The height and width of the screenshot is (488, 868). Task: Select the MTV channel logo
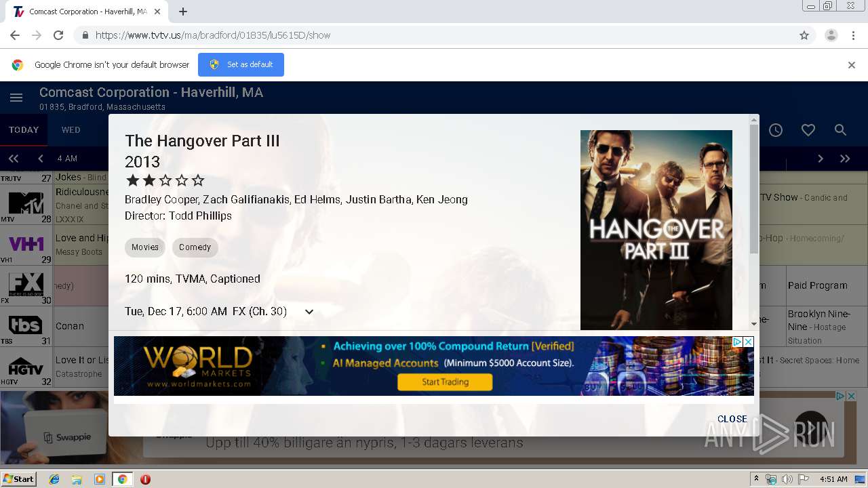pos(26,203)
